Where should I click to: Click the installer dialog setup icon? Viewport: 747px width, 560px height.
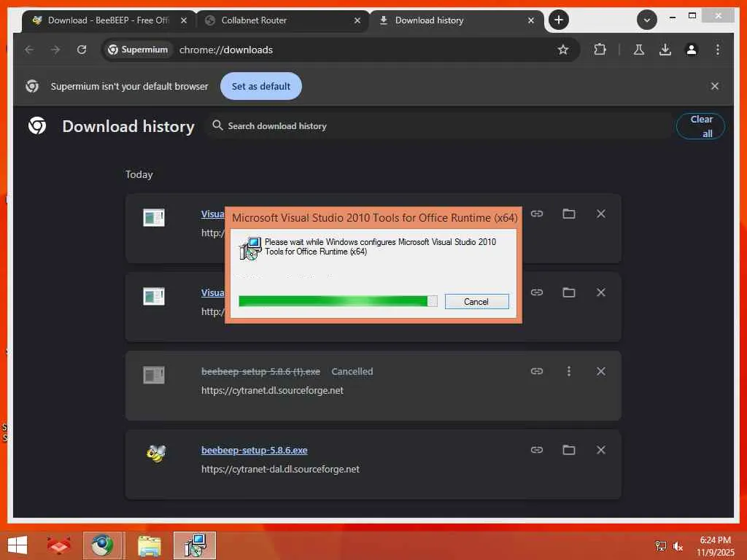(x=251, y=248)
